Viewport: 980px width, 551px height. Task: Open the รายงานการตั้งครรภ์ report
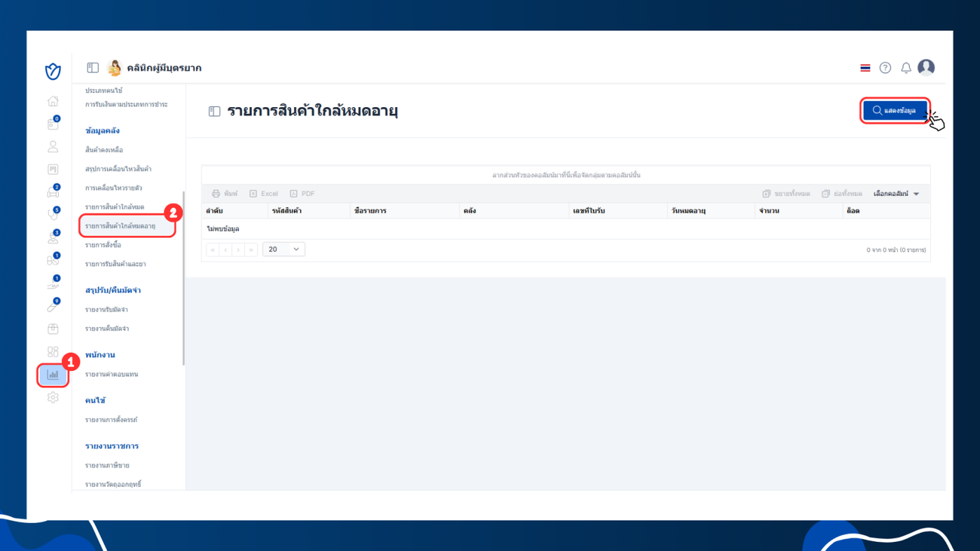(x=111, y=419)
